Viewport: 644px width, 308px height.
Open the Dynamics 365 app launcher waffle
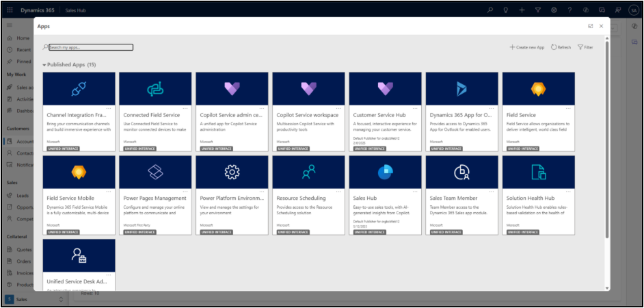10,10
